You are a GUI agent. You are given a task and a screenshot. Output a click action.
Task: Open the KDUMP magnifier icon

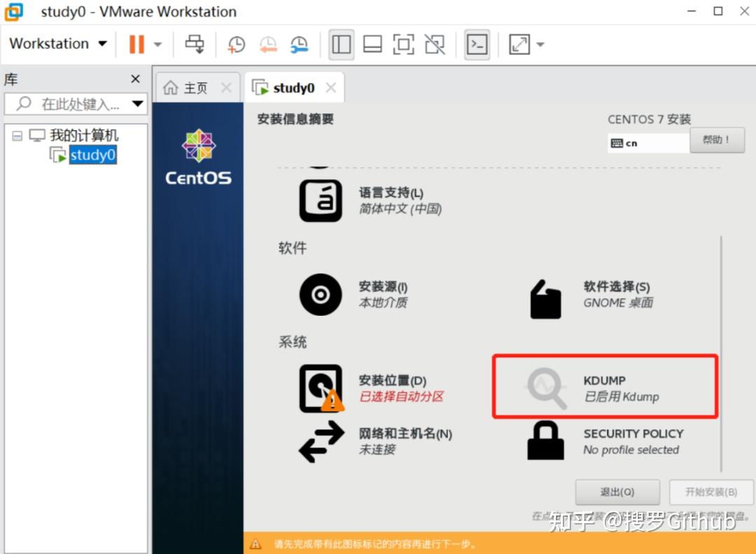(x=546, y=389)
